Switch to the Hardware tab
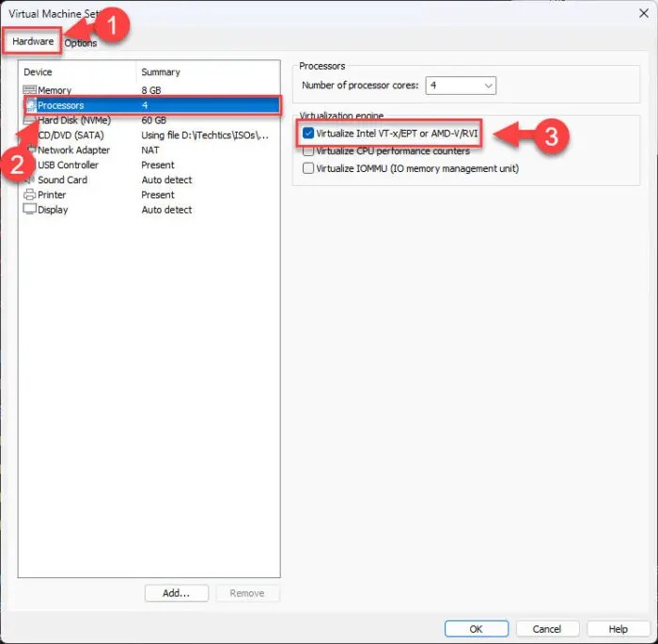Screen dimensions: 658x644 click(33, 41)
